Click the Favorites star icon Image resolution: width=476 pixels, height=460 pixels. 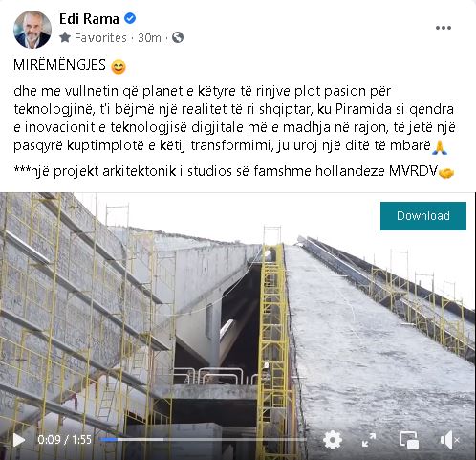point(65,37)
